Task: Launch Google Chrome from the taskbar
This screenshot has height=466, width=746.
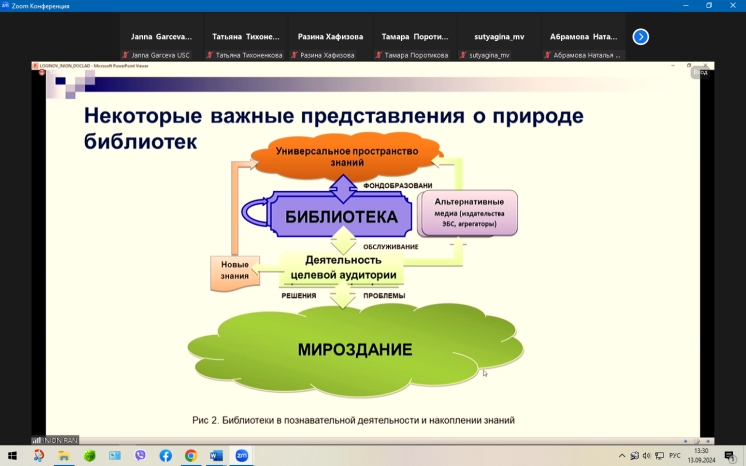Action: 190,455
